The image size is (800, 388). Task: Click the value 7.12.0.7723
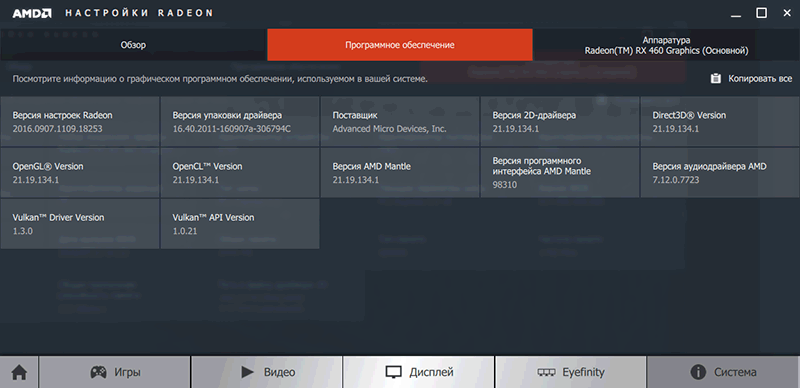(676, 180)
